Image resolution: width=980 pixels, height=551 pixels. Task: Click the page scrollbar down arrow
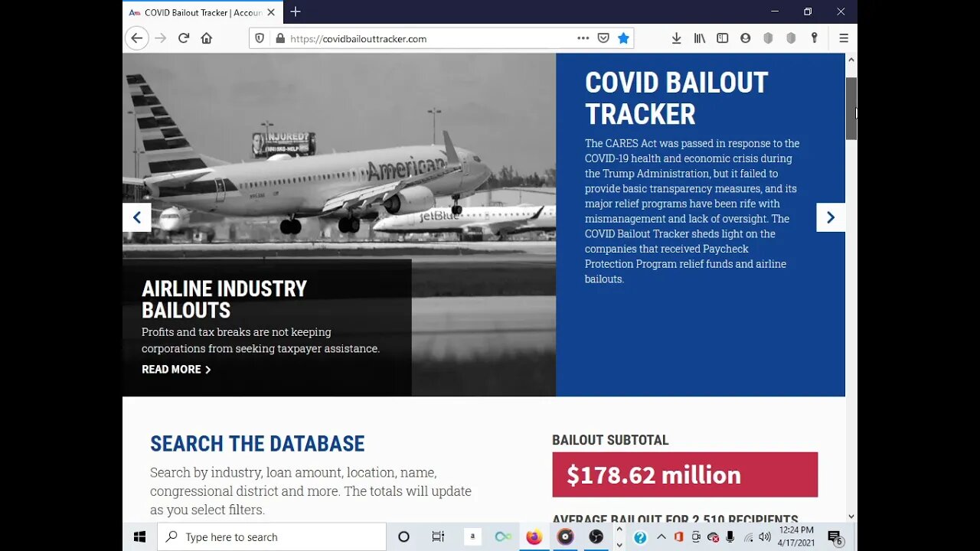point(851,517)
